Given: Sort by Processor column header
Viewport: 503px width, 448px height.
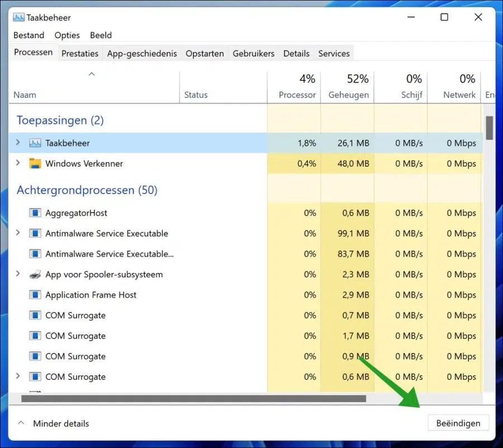Looking at the screenshot, I should [x=294, y=87].
